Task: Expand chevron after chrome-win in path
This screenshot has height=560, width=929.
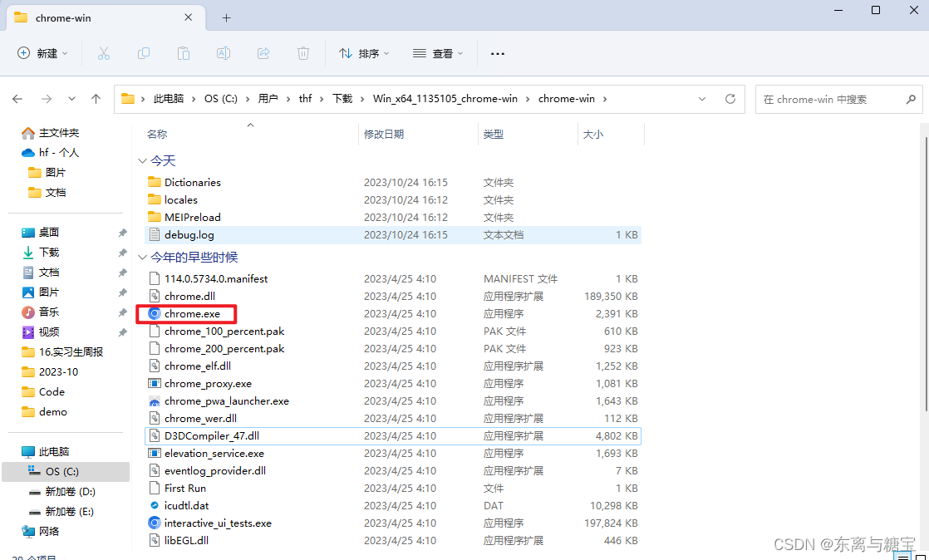Action: (605, 99)
